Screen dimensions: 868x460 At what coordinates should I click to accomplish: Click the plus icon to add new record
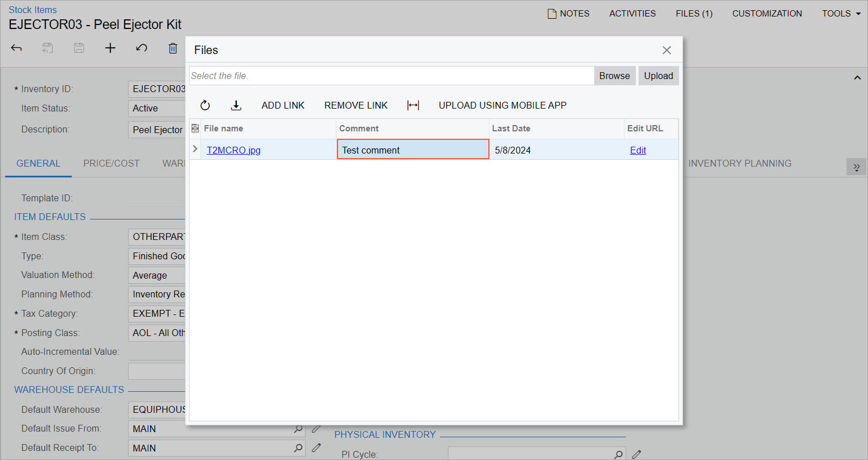110,48
